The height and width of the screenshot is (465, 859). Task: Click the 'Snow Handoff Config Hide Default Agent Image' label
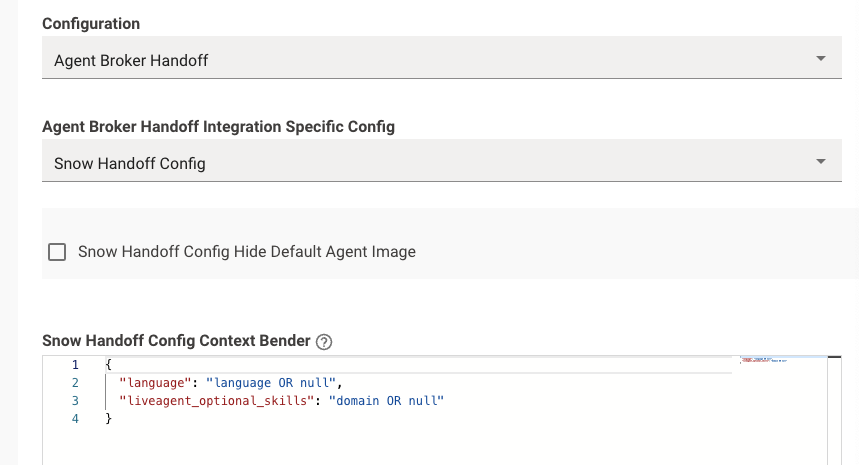(247, 252)
